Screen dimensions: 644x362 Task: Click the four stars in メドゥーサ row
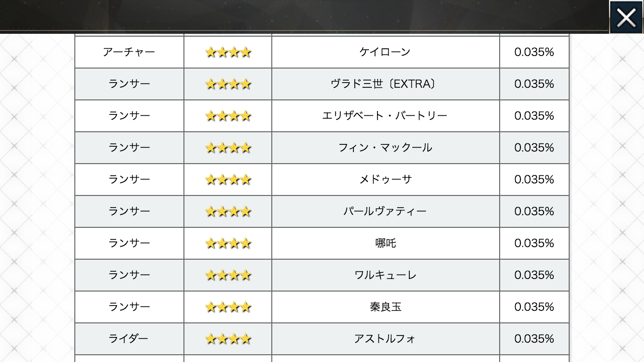pos(228,180)
